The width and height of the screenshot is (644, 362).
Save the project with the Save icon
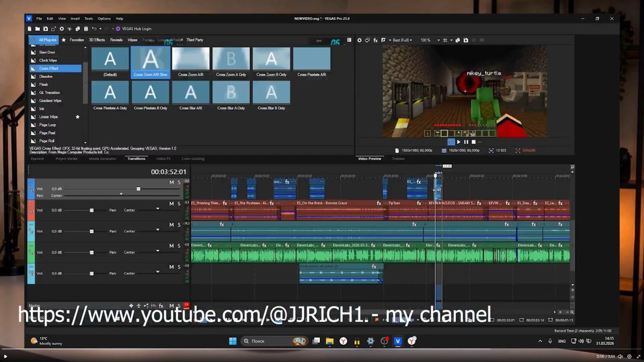46,28
